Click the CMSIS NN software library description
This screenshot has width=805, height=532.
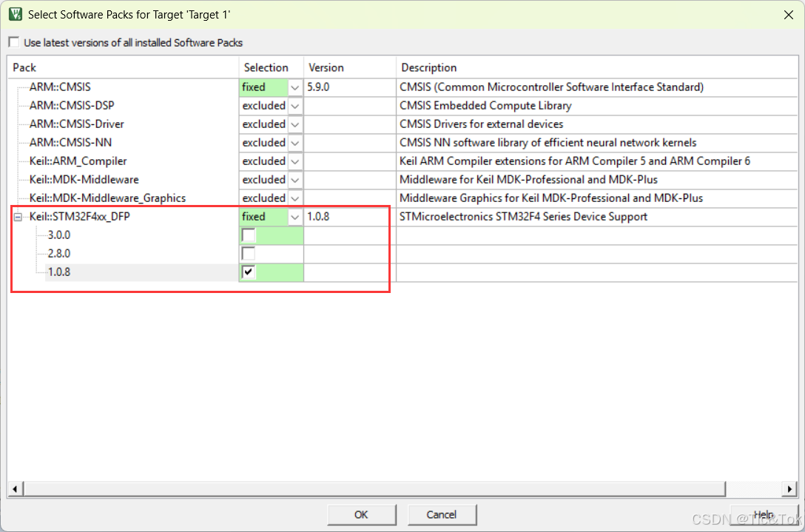pos(548,143)
